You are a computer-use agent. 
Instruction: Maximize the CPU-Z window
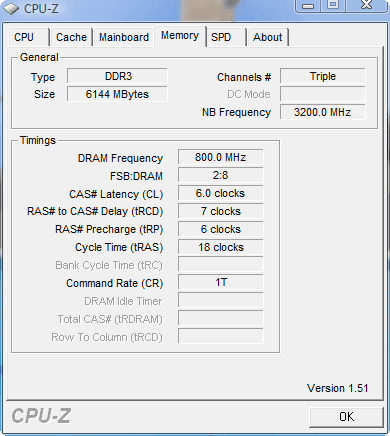[x=333, y=5]
